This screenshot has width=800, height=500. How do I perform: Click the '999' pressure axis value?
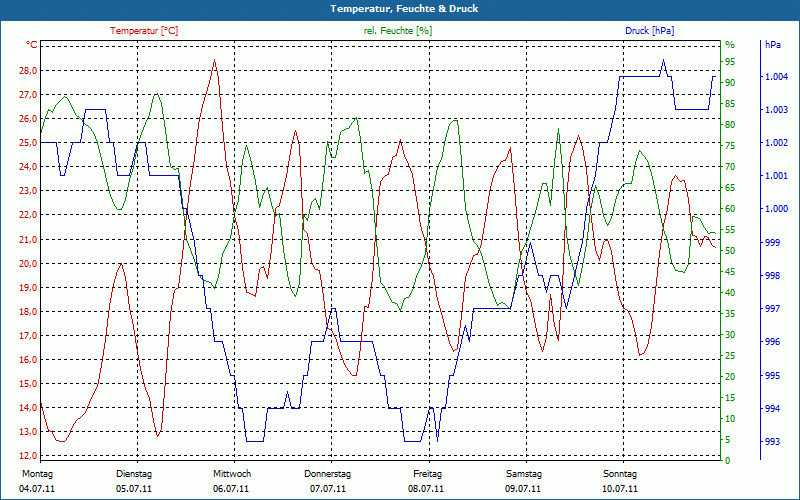[x=772, y=242]
